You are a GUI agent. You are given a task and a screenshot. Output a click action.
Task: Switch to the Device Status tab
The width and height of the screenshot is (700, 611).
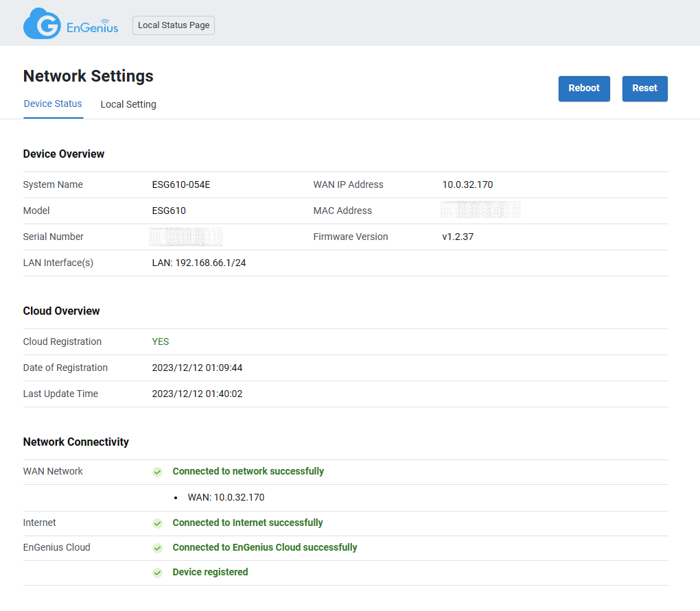(53, 104)
